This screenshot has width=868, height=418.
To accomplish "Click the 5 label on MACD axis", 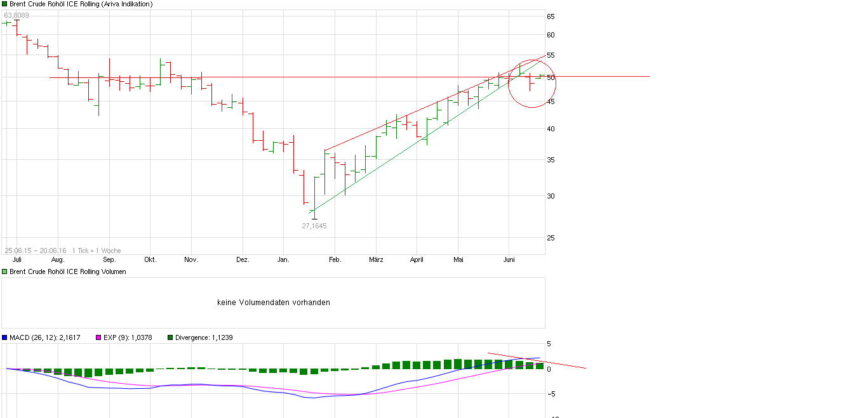I will click(x=549, y=344).
